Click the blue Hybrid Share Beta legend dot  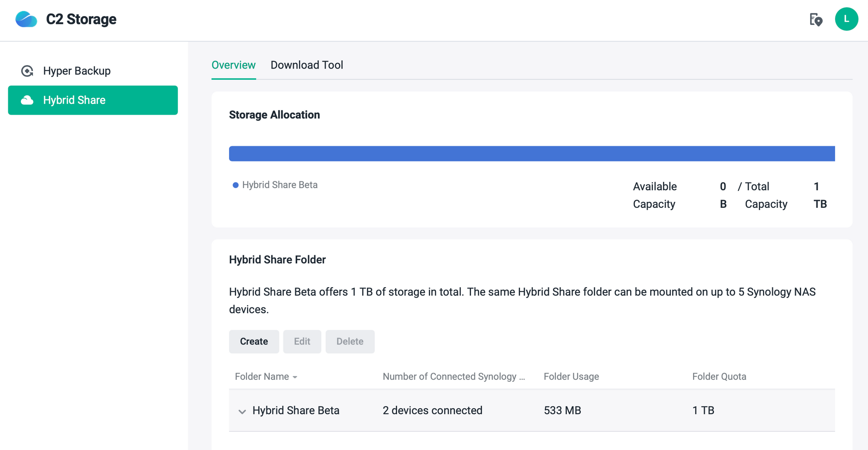click(236, 185)
